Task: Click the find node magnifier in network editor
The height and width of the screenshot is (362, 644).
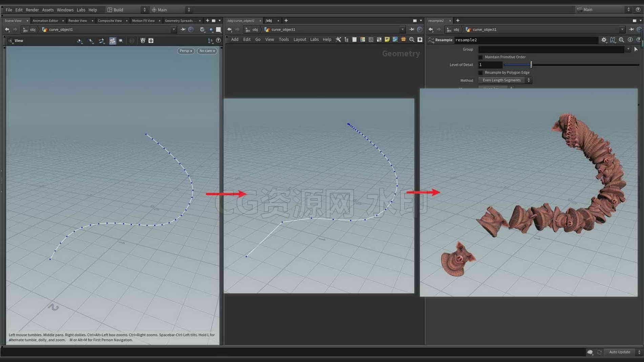Action: [412, 40]
